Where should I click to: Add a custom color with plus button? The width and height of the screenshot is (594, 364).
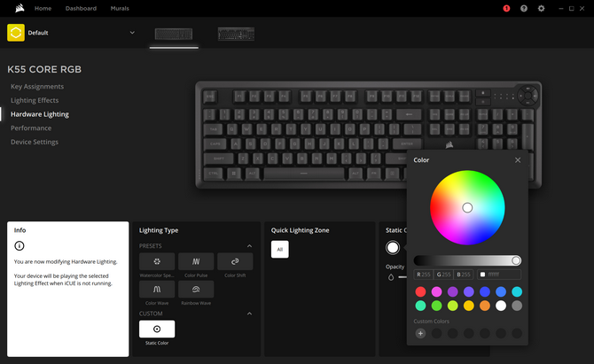point(420,333)
